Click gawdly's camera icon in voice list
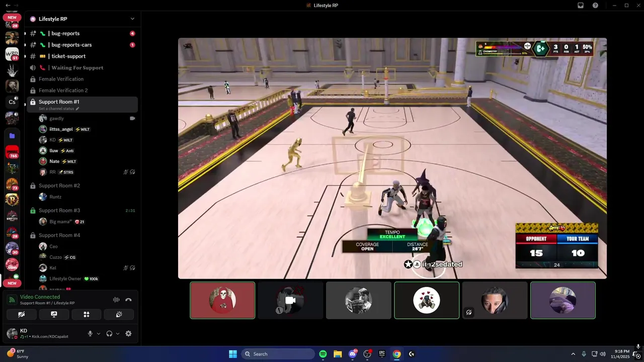Viewport: 644px width, 362px height. click(x=132, y=118)
